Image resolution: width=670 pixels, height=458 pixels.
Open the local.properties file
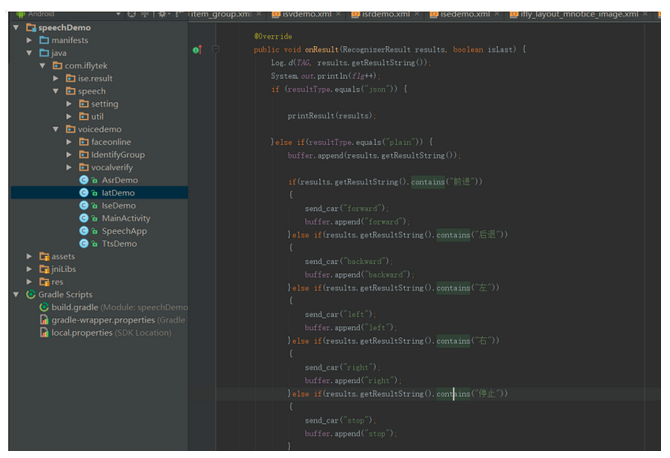click(x=81, y=333)
